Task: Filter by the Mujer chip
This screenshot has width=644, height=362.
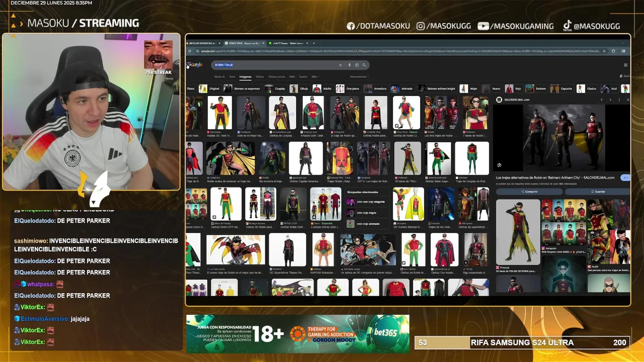Action: [469, 89]
